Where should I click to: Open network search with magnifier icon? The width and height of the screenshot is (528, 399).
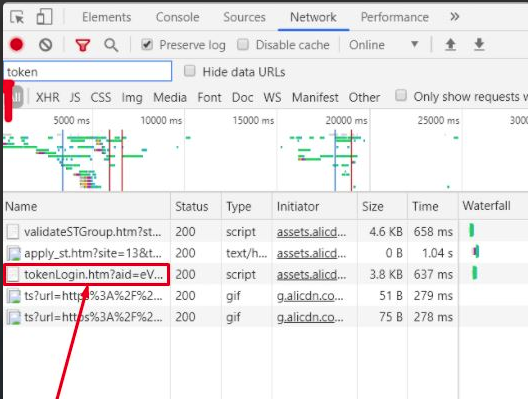pyautogui.click(x=111, y=45)
